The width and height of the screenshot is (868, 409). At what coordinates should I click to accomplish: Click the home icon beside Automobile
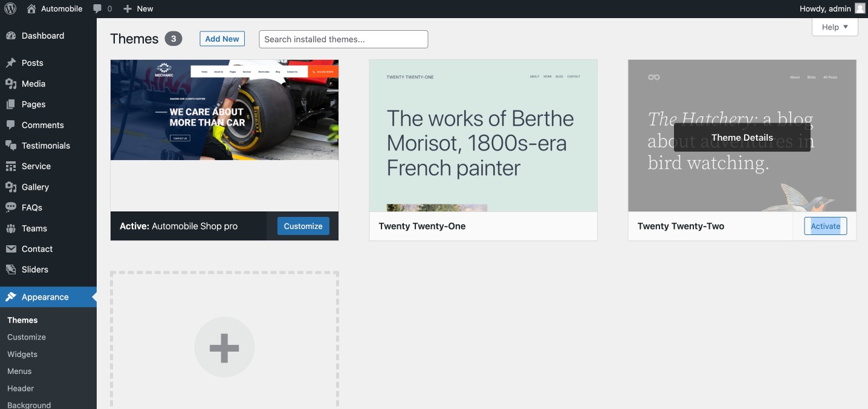click(x=31, y=8)
